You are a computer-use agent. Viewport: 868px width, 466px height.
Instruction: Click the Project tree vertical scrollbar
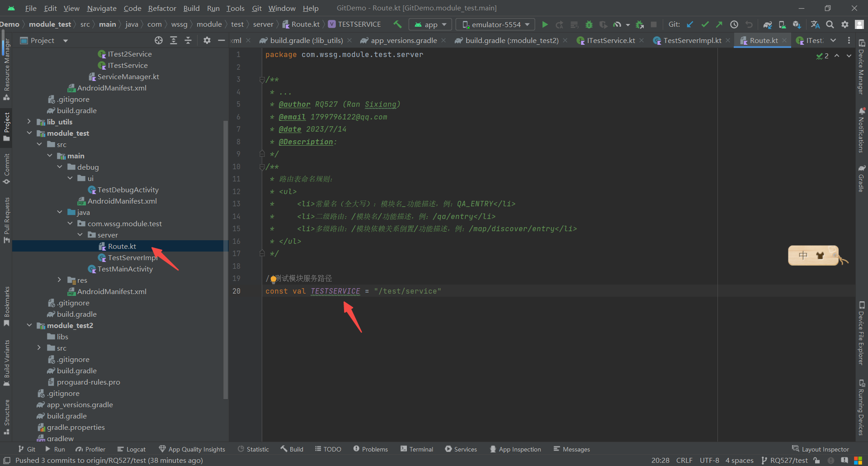(226, 258)
